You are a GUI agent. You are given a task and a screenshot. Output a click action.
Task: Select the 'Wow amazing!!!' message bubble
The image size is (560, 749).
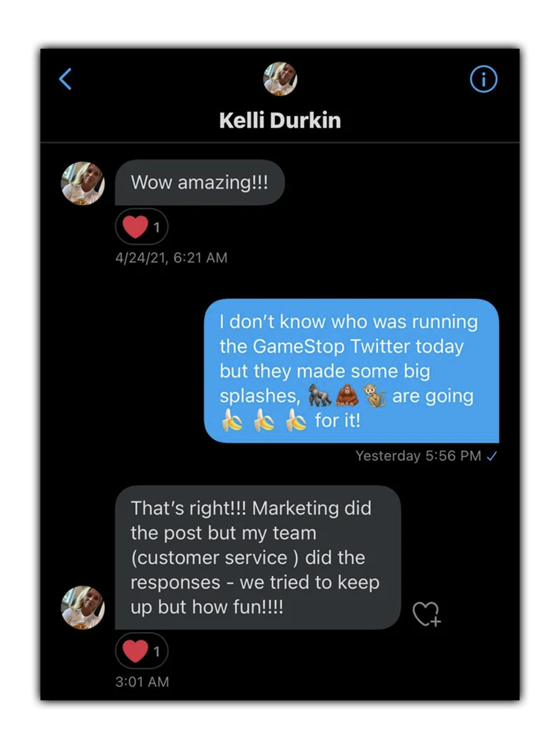pos(200,182)
